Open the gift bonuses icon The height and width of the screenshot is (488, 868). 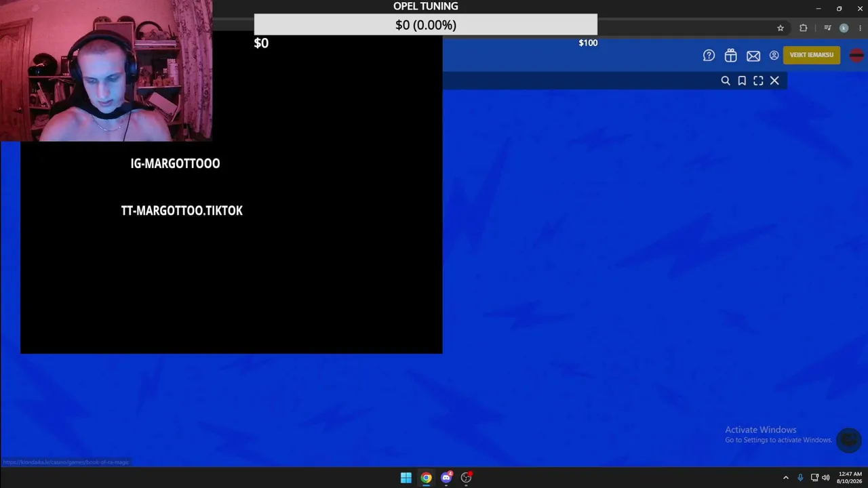[x=730, y=56]
